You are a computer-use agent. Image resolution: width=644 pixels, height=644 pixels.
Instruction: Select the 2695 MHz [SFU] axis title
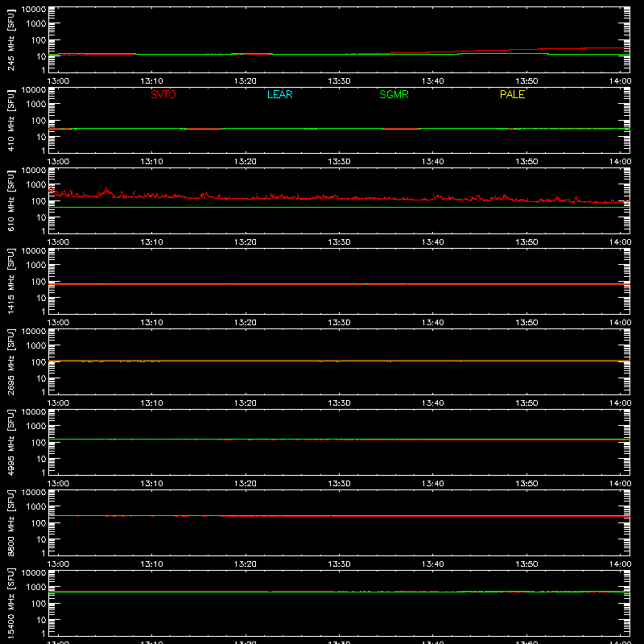pyautogui.click(x=11, y=361)
